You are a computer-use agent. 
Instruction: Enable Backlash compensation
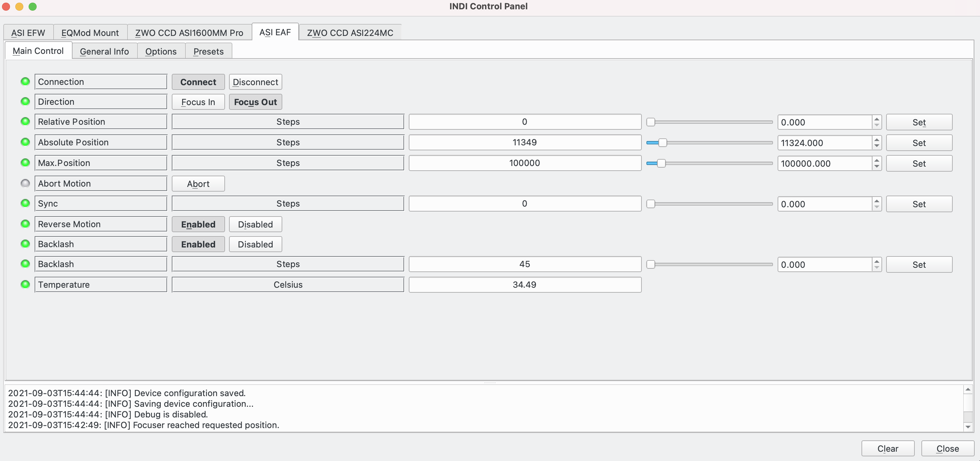(198, 244)
